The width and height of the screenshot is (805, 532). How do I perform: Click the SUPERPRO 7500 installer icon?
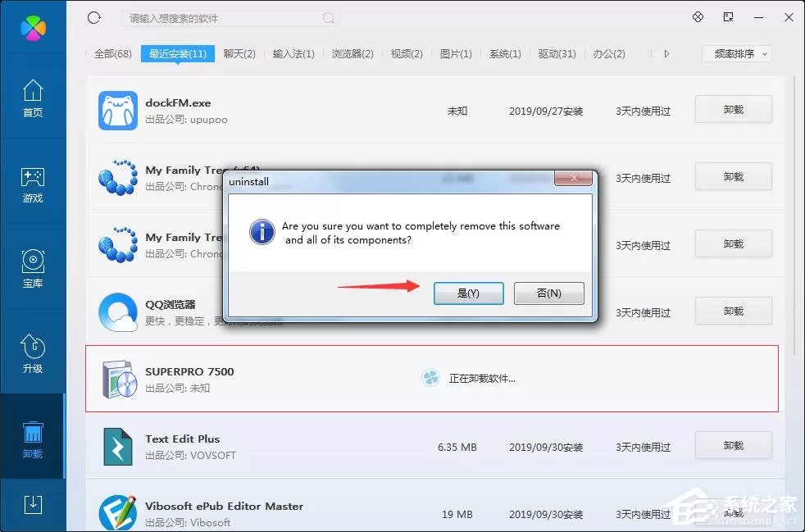(119, 380)
